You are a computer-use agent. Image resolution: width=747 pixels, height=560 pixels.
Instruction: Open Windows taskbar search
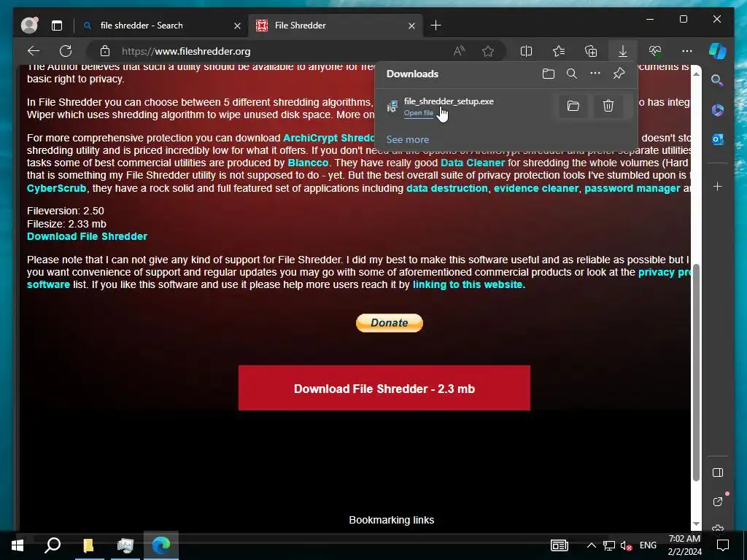53,545
